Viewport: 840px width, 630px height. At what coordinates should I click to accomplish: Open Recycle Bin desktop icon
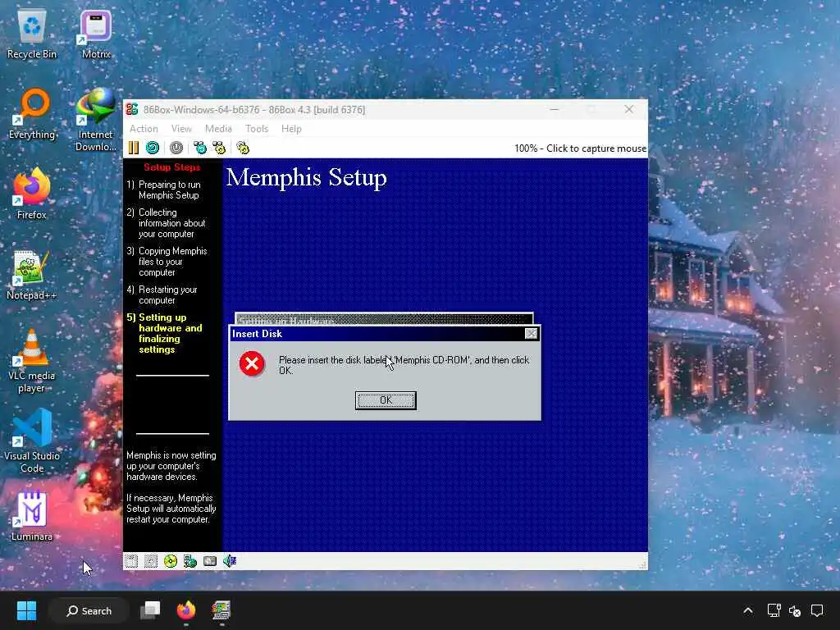[x=32, y=34]
